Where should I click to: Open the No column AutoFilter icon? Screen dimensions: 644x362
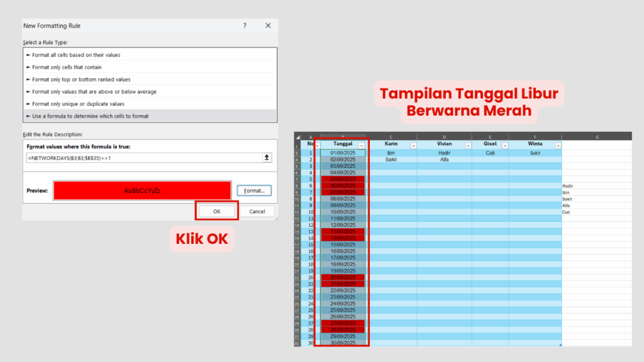pos(317,144)
